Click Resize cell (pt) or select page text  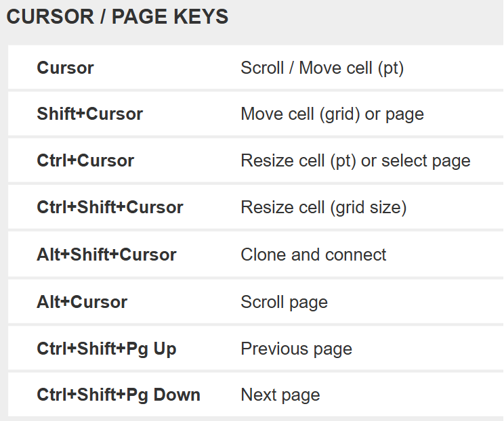(x=355, y=161)
